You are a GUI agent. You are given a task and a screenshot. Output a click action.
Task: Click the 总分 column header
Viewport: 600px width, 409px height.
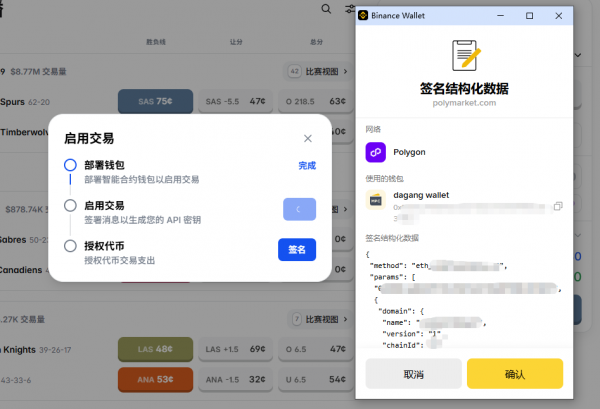click(316, 42)
